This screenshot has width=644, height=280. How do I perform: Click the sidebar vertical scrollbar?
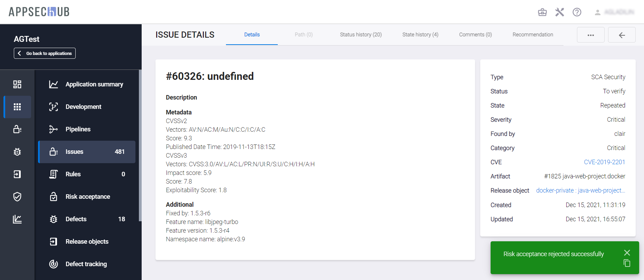coord(140,145)
